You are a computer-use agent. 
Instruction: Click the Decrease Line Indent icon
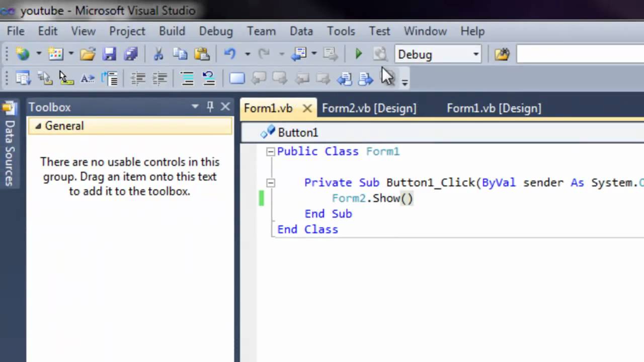(137, 78)
